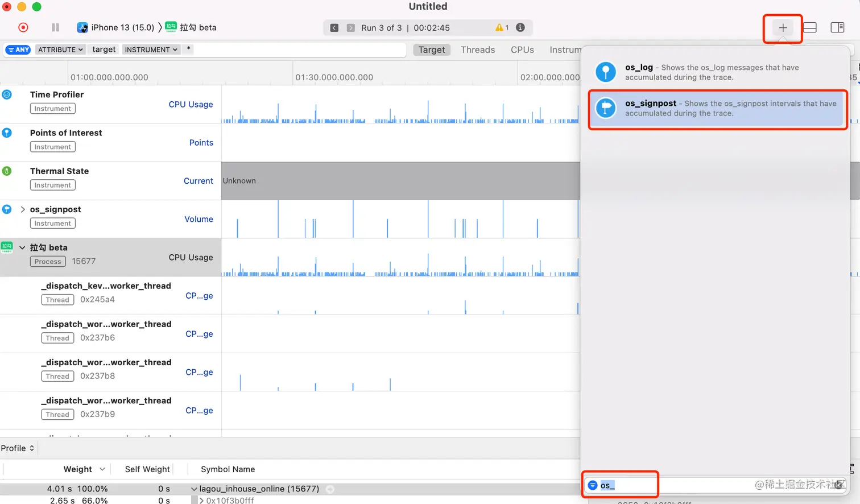The height and width of the screenshot is (504, 860).
Task: Click the Instrument badge under Time Profiler
Action: [x=53, y=109]
